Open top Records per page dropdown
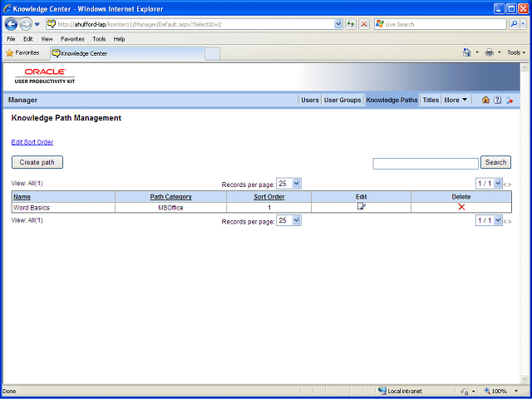 pyautogui.click(x=288, y=184)
